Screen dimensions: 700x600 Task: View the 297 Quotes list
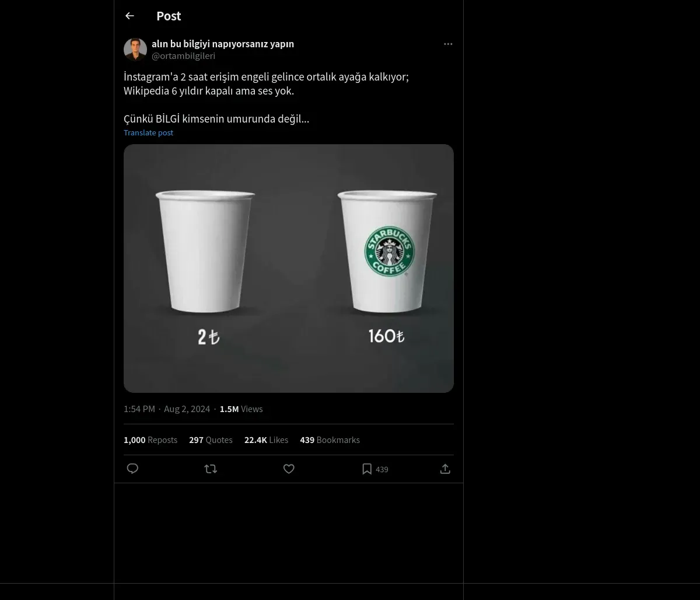click(211, 440)
